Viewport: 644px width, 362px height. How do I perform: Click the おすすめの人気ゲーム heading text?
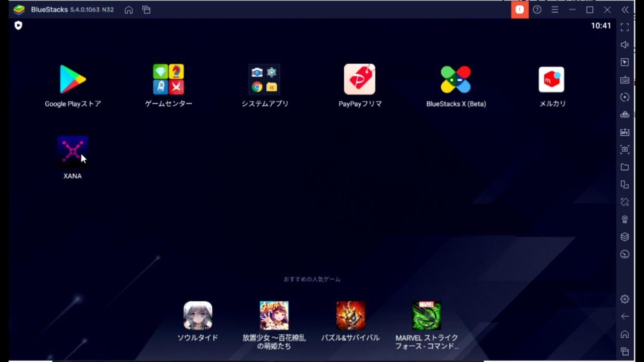(312, 279)
